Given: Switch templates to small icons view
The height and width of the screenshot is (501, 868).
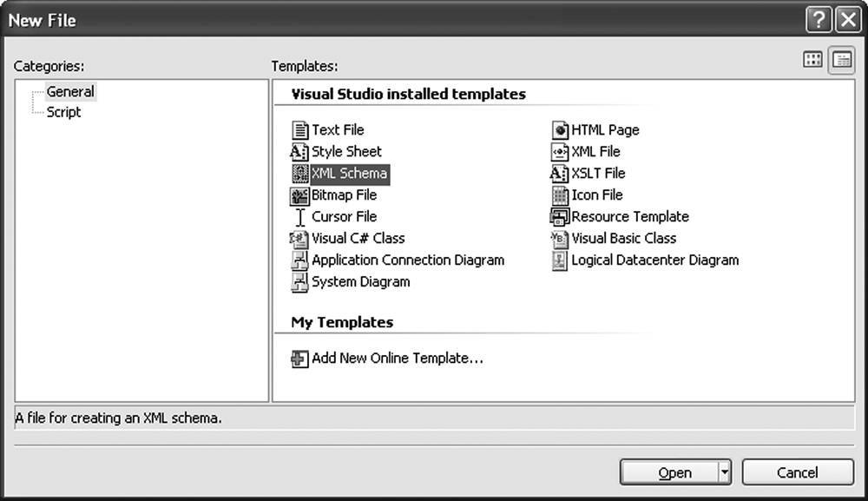Looking at the screenshot, I should click(x=842, y=60).
